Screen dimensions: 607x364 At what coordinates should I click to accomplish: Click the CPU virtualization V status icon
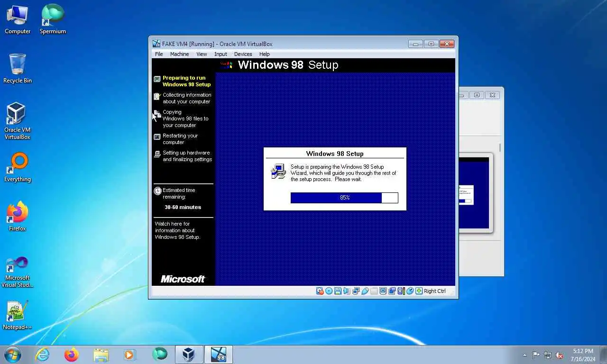[x=401, y=291]
